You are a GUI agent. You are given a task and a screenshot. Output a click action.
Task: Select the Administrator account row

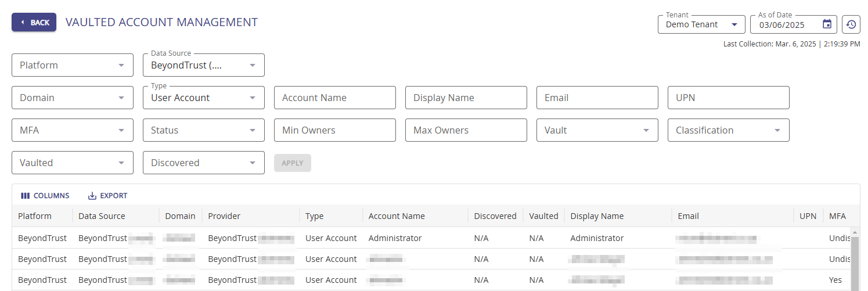(x=395, y=238)
